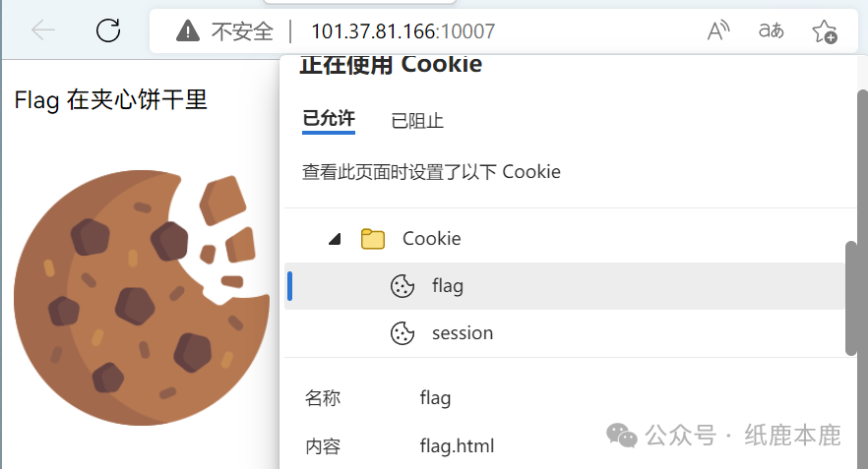Viewport: 868px width, 469px height.
Task: Click the Cookie folder label
Action: tap(431, 239)
